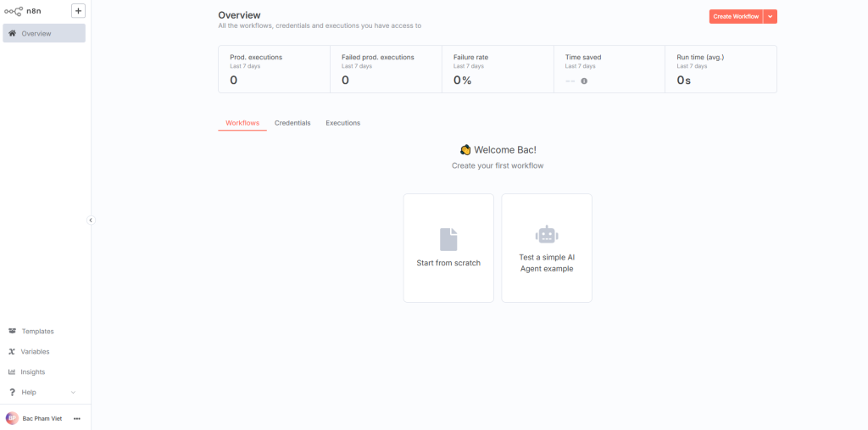Click the Help question mark icon

click(12, 393)
